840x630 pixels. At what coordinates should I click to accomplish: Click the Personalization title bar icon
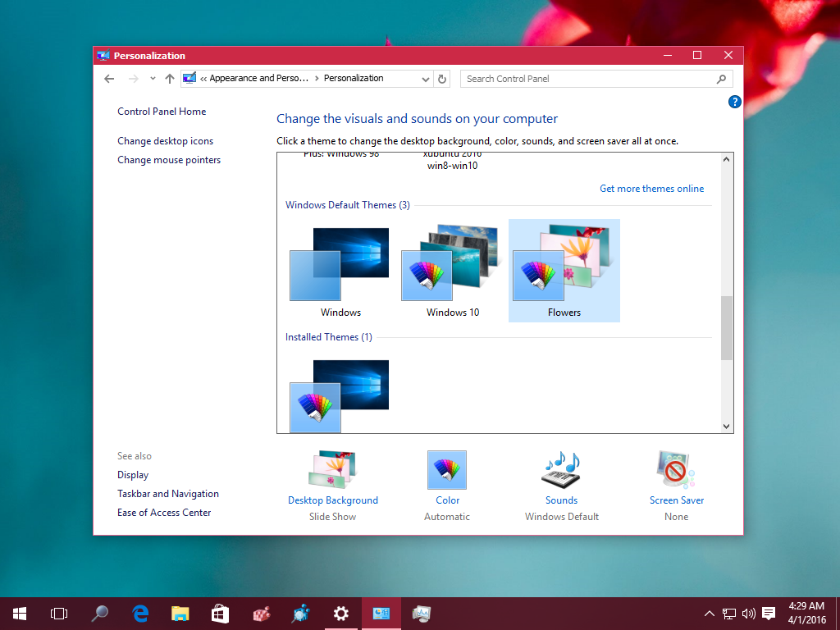(x=103, y=55)
